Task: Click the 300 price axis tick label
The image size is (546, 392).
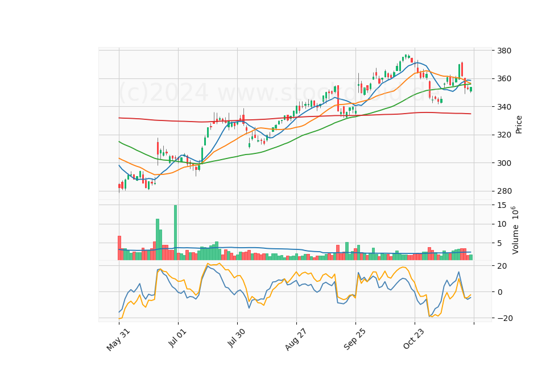Action: pos(504,163)
